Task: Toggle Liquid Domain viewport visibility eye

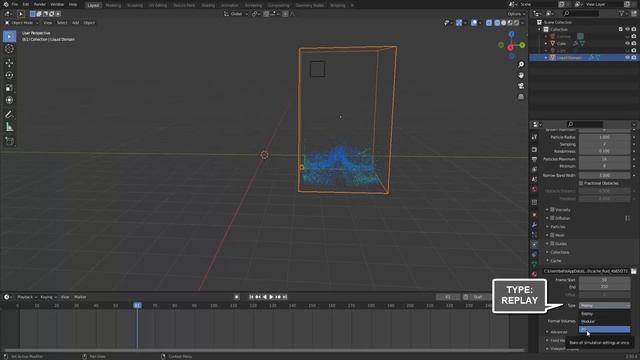Action: tap(627, 58)
